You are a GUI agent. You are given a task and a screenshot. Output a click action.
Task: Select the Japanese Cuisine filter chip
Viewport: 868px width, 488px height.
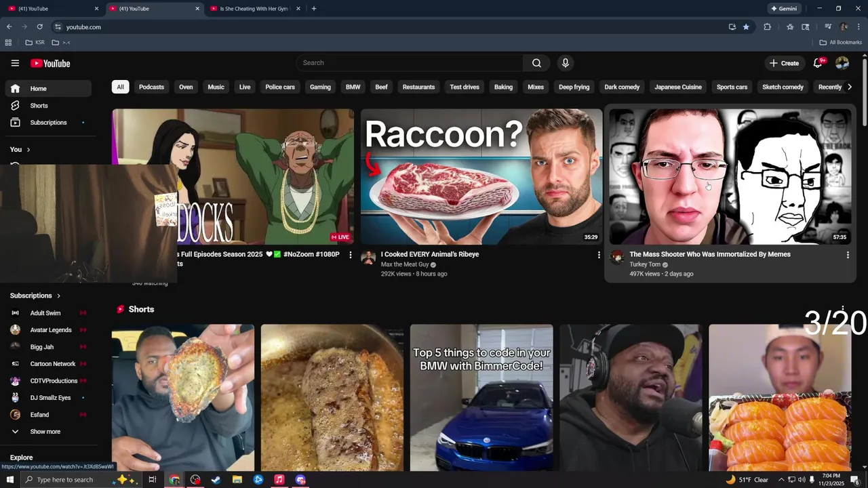click(x=678, y=87)
